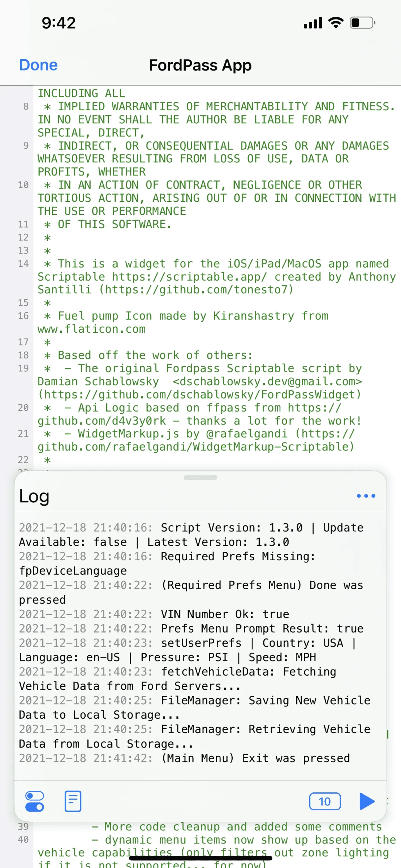Image resolution: width=401 pixels, height=868 pixels.
Task: Place cursor on 'Based off the work of others:'
Action: coord(155,355)
